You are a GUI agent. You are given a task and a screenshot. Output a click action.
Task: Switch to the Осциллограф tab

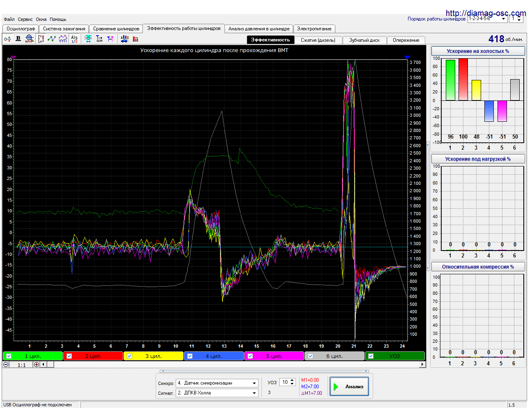pyautogui.click(x=21, y=29)
